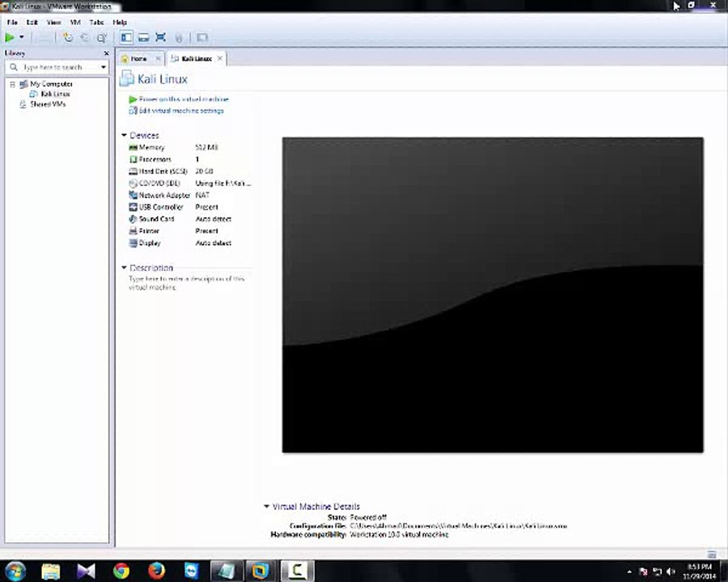Take a snapshot of this virtual machine
Image resolution: width=728 pixels, height=582 pixels.
[68, 38]
